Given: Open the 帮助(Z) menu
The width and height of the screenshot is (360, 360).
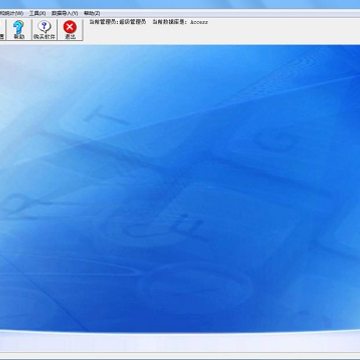Looking at the screenshot, I should pos(92,13).
